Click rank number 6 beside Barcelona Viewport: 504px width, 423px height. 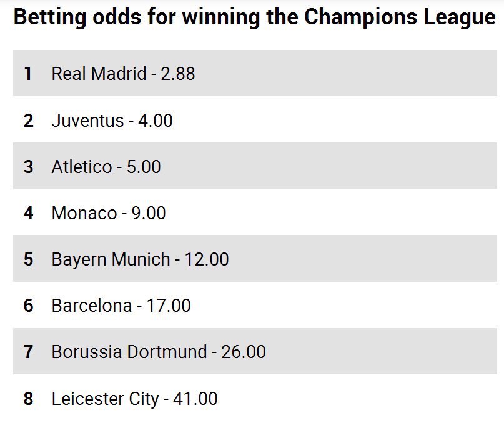click(28, 306)
